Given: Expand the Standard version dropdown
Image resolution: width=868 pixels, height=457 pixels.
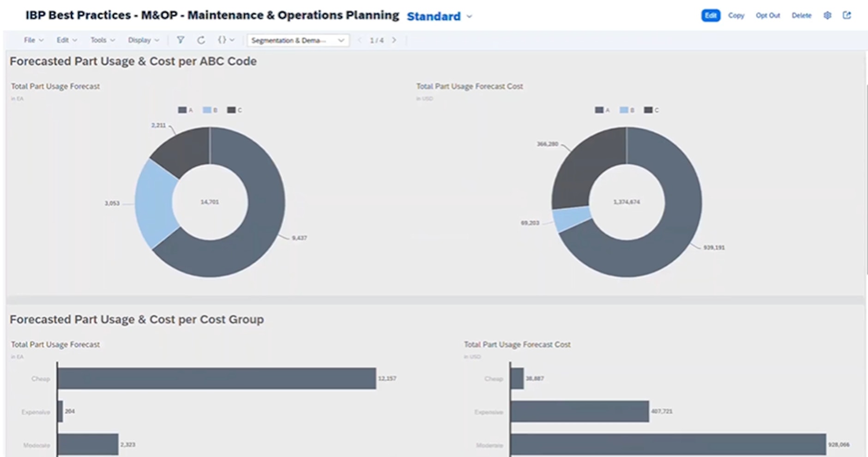Looking at the screenshot, I should [x=470, y=17].
